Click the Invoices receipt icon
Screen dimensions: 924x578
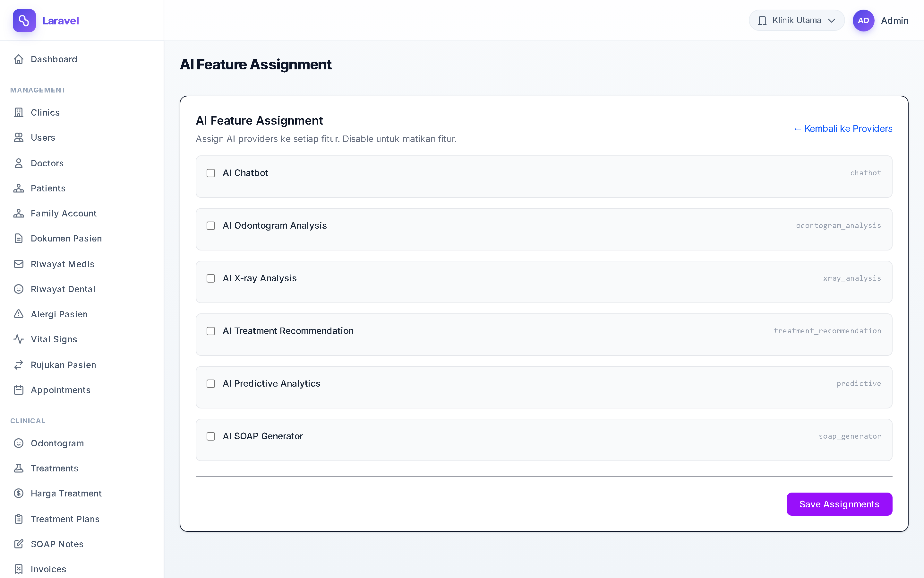point(19,569)
